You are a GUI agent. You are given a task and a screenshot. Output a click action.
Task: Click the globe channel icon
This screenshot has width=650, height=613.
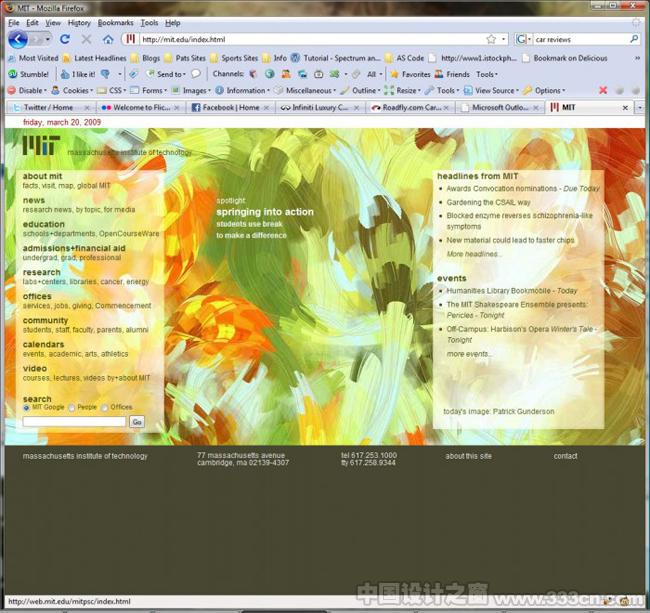[270, 74]
